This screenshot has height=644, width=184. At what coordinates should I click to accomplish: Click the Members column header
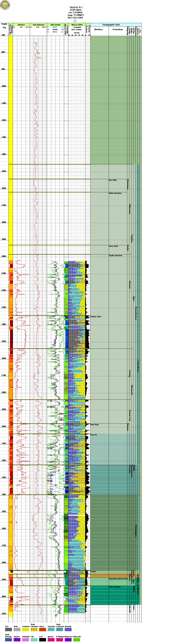click(98, 29)
